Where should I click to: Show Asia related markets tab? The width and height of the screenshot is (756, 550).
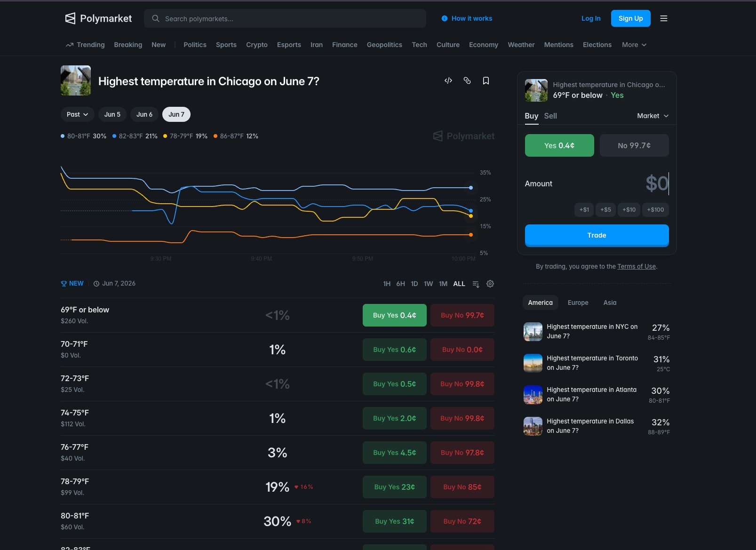610,303
